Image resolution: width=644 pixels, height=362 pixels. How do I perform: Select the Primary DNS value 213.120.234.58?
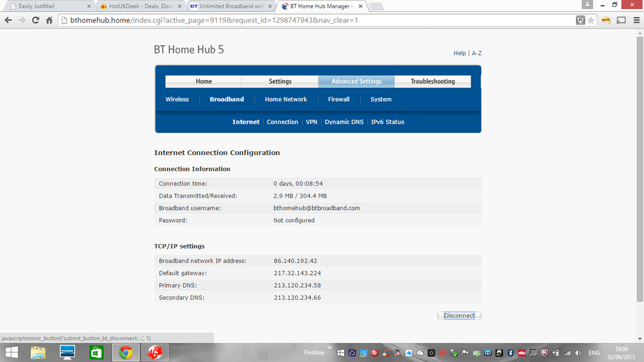point(297,285)
